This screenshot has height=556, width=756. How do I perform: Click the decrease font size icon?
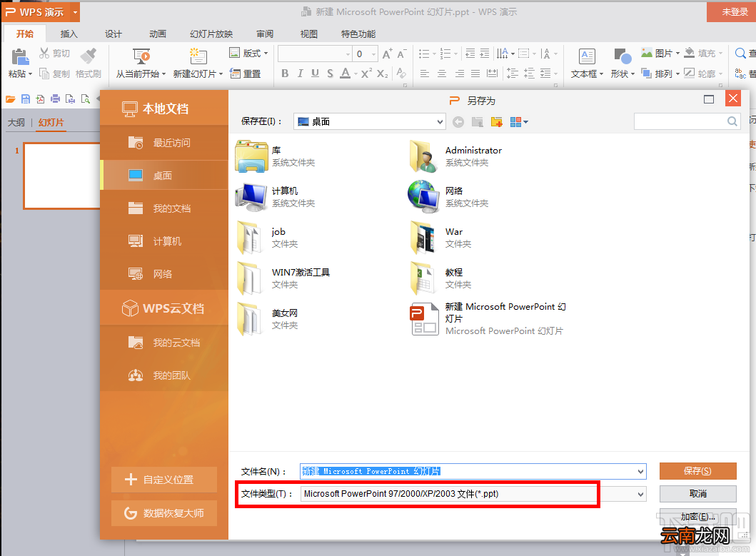[x=401, y=54]
